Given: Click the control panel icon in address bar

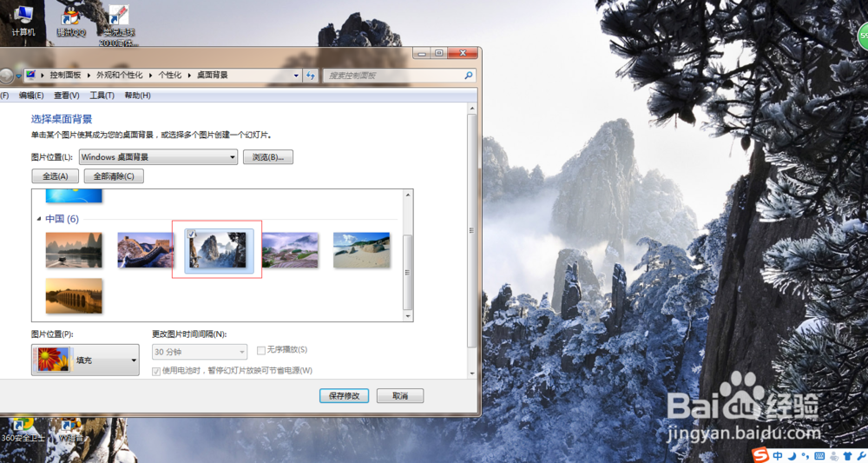Looking at the screenshot, I should point(31,75).
